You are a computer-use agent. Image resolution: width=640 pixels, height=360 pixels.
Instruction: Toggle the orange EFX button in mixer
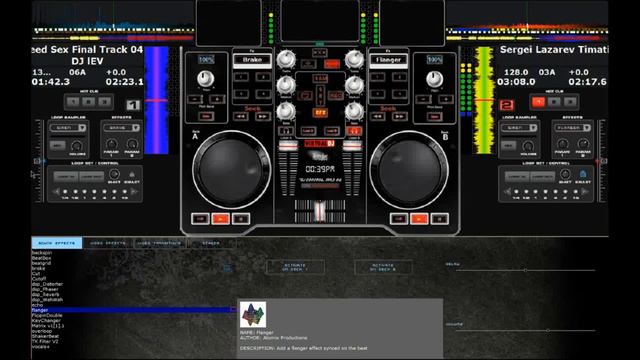(x=320, y=113)
